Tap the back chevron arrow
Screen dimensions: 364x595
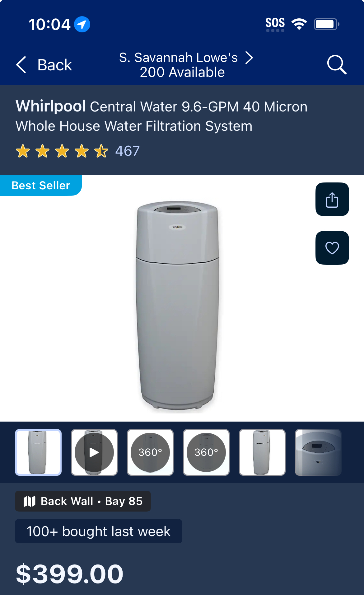click(x=21, y=65)
